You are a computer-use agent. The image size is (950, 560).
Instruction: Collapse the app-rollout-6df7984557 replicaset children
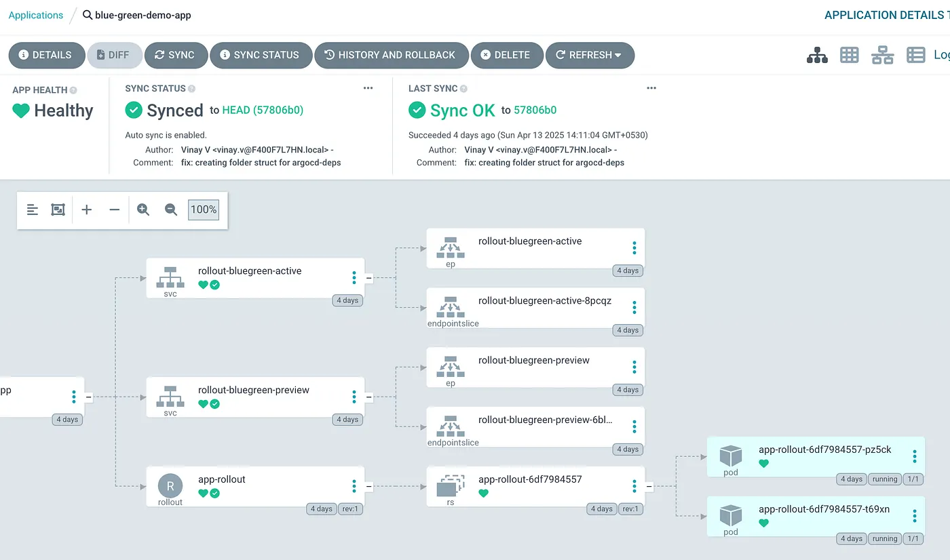click(649, 486)
